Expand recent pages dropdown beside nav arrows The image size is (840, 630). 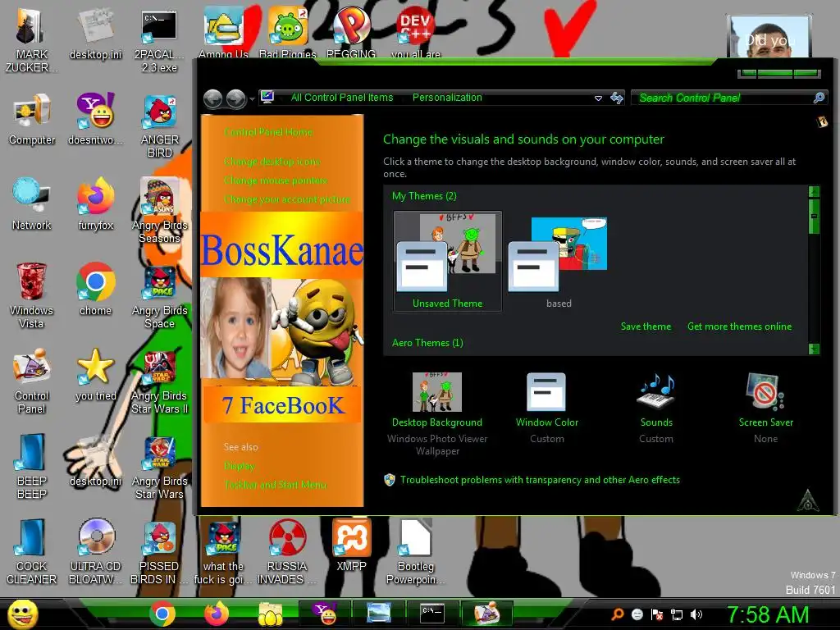252,99
